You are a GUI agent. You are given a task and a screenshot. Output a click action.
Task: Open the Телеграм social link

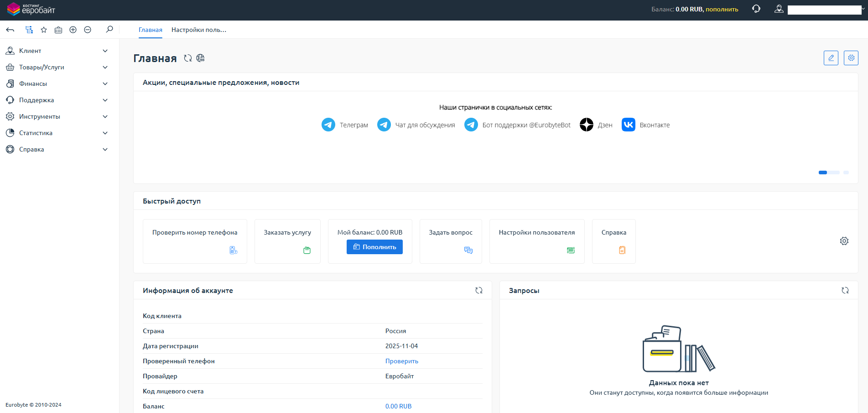click(345, 125)
